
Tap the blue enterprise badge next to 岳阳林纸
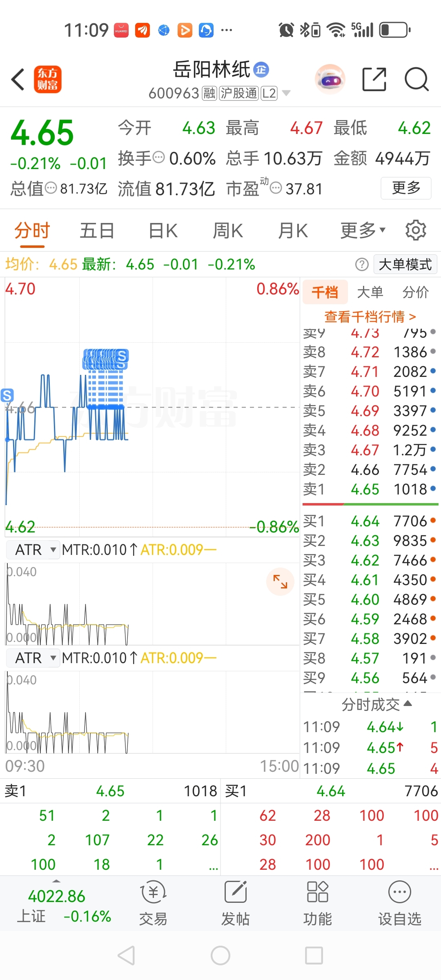(261, 69)
